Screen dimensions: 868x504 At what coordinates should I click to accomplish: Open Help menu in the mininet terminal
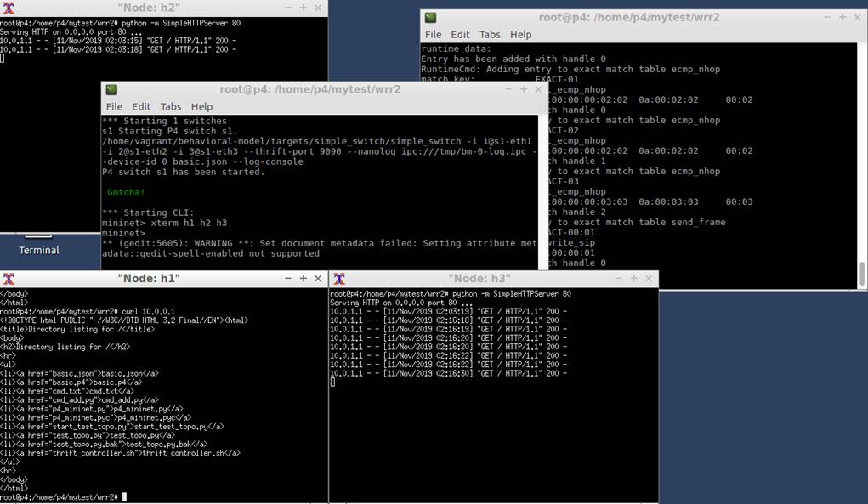tap(201, 106)
